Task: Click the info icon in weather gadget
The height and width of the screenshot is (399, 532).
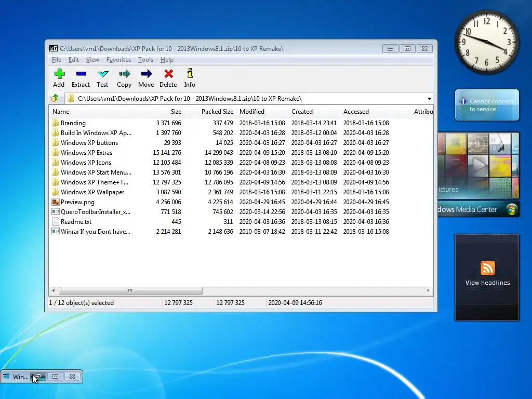Action: coord(463,101)
